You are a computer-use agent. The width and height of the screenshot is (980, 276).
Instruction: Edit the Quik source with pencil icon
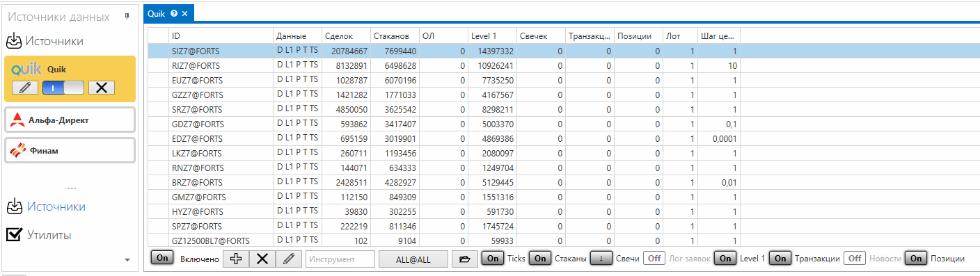[x=25, y=88]
